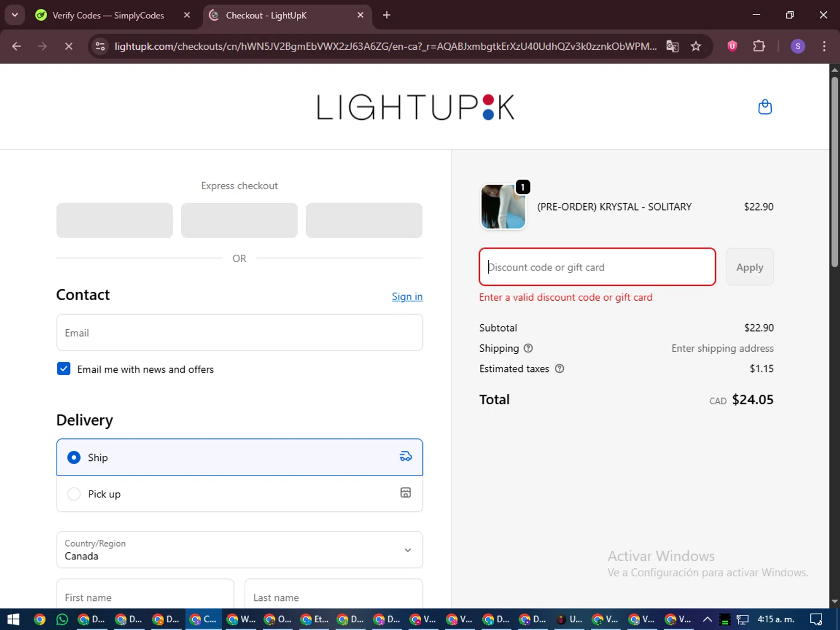Open the pinned Chrome icon next to Start
The height and width of the screenshot is (630, 840).
tap(39, 619)
